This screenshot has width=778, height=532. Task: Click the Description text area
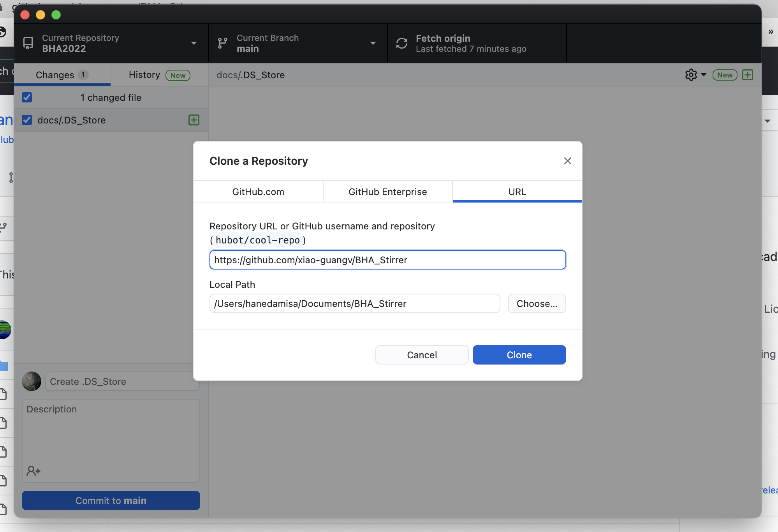pyautogui.click(x=111, y=440)
